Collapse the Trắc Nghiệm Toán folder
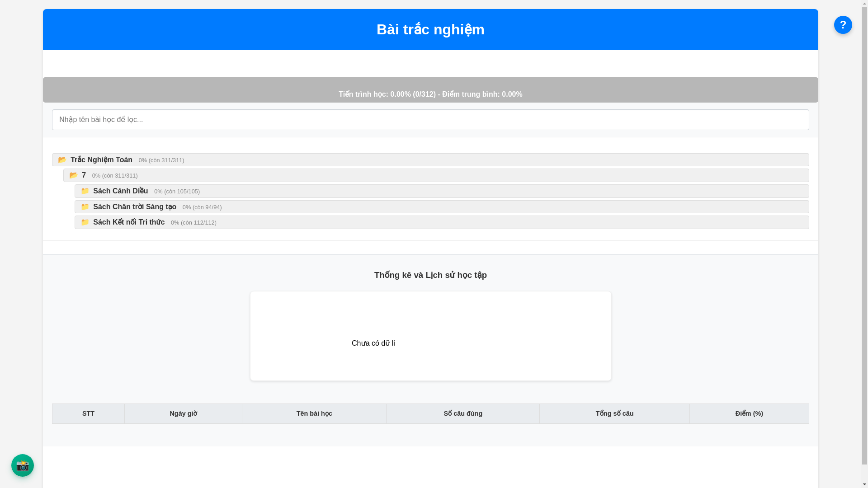Image resolution: width=868 pixels, height=488 pixels. pyautogui.click(x=430, y=160)
